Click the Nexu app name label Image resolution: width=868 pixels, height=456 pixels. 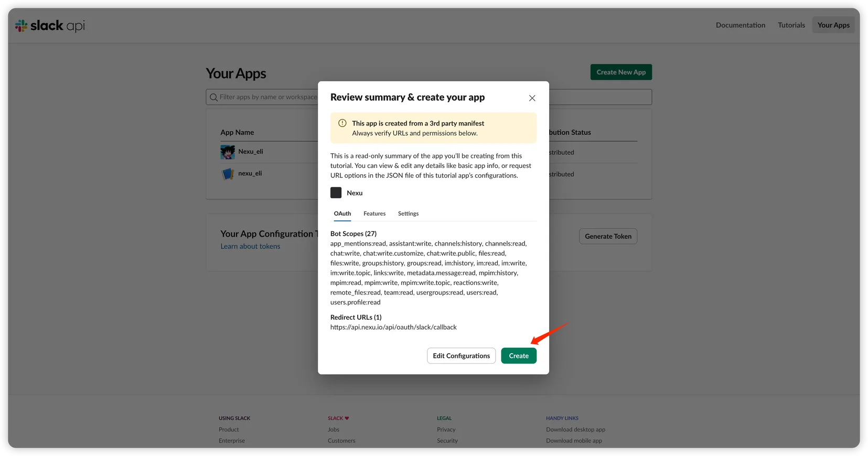pyautogui.click(x=355, y=193)
